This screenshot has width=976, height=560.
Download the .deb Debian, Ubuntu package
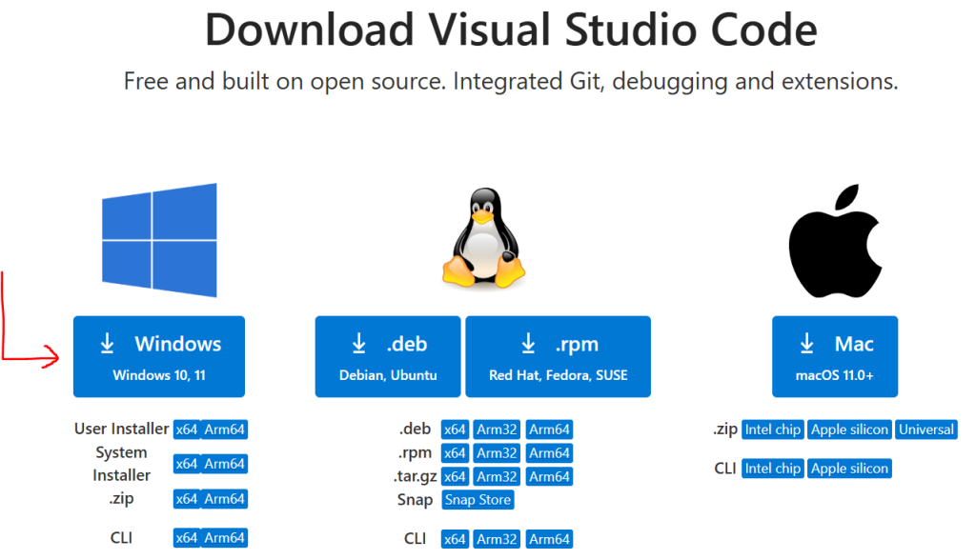point(388,357)
